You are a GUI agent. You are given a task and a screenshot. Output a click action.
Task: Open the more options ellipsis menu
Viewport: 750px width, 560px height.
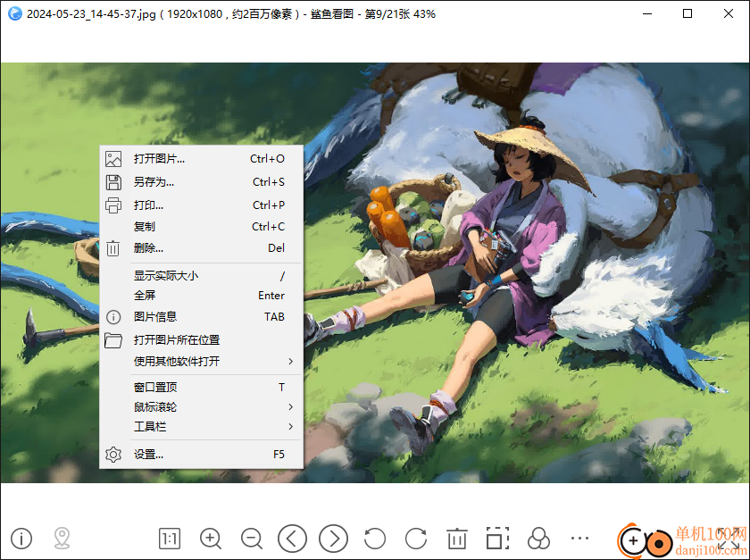point(579,539)
